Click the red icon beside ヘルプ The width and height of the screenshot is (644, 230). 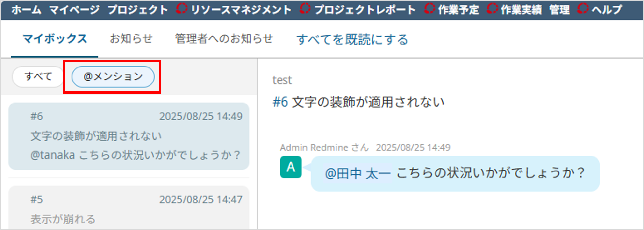583,9
